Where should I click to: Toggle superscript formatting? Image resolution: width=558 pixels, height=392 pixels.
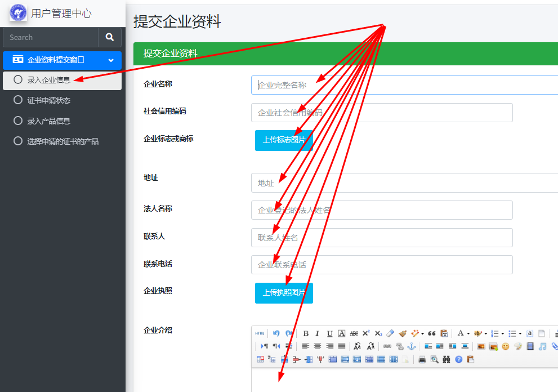366,333
